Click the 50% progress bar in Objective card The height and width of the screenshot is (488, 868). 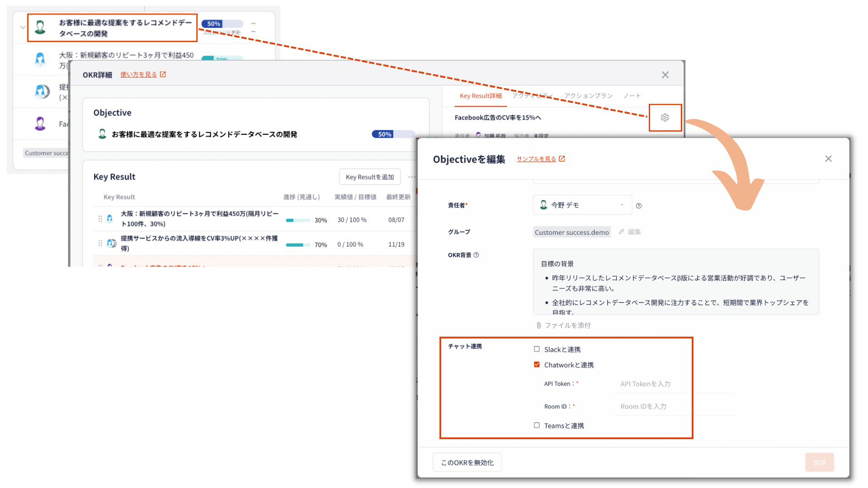click(393, 134)
